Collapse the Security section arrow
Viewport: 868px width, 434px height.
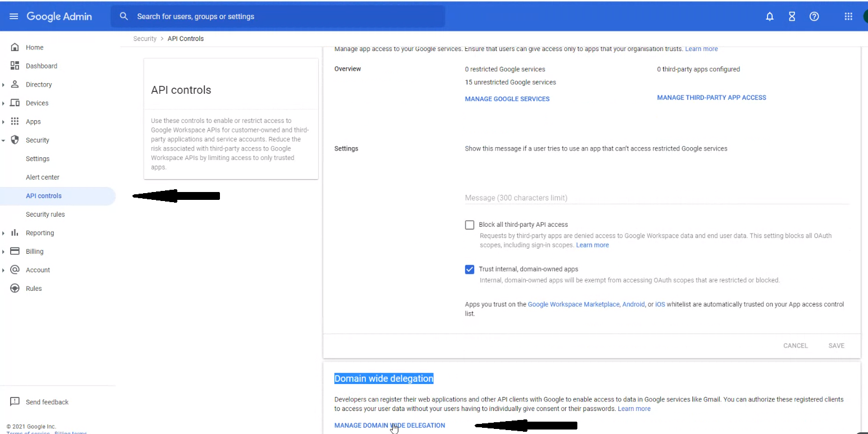[3, 140]
